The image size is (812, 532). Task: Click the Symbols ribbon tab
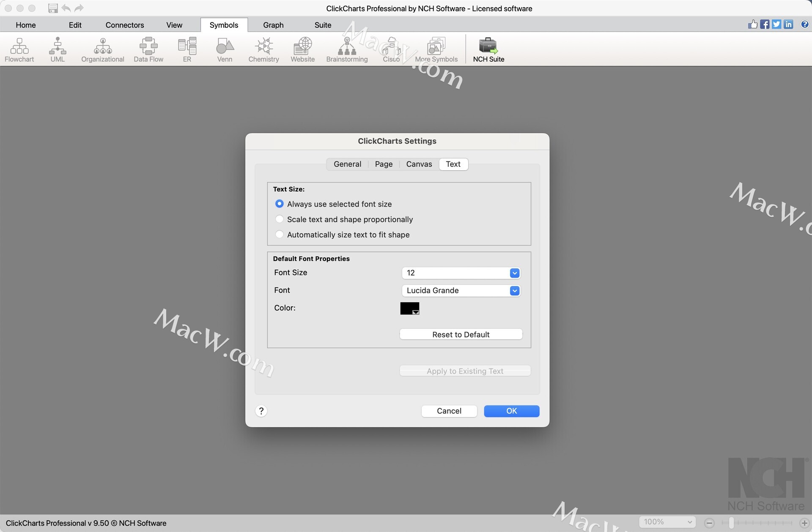(x=224, y=25)
